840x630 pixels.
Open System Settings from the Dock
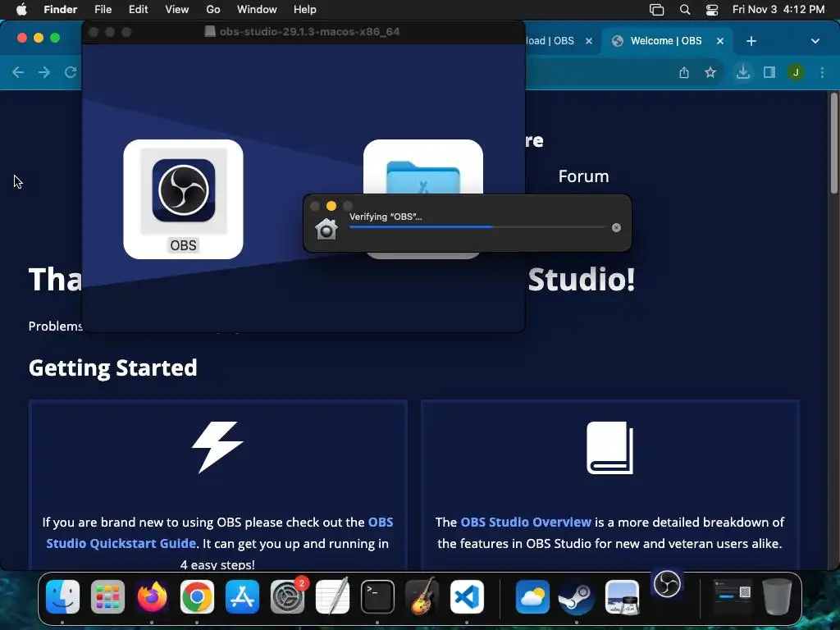click(287, 597)
